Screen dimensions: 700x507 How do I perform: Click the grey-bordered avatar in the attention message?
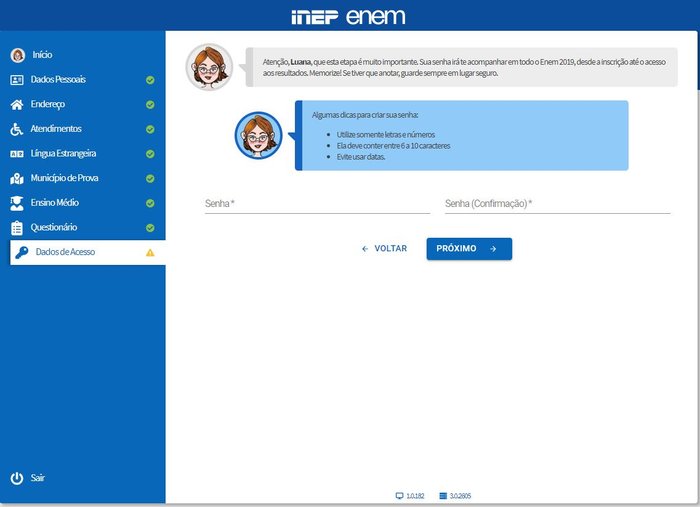point(209,67)
